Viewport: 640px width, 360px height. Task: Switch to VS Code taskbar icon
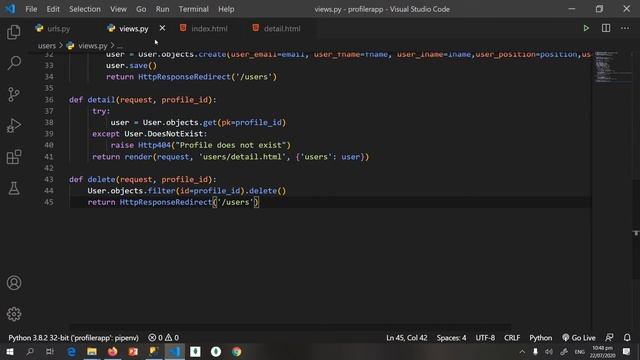pyautogui.click(x=174, y=351)
